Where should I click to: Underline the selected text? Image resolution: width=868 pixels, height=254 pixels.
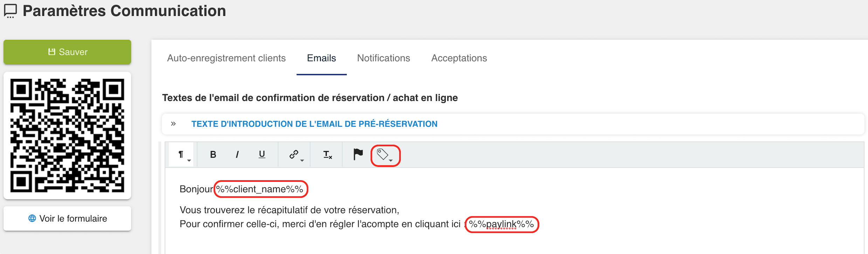[262, 154]
